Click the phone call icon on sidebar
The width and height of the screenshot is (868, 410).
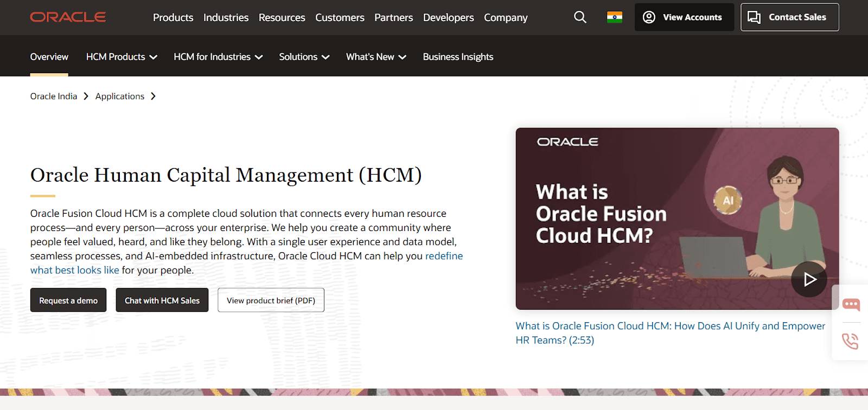[x=850, y=341]
